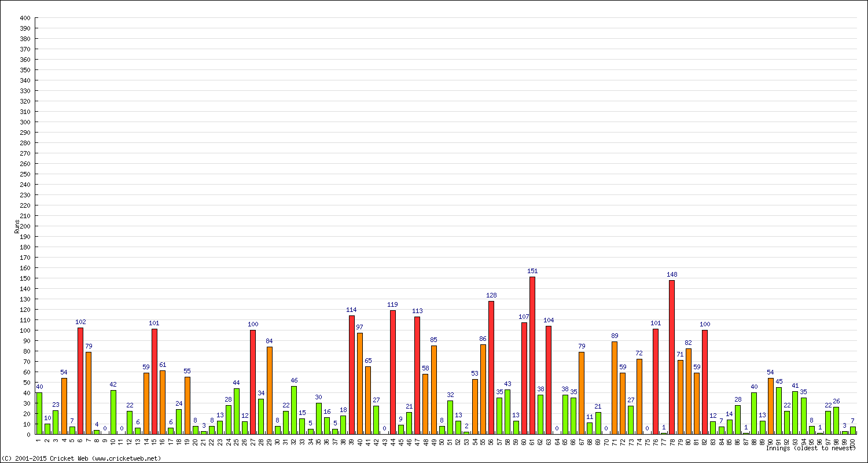Screen dimensions: 868x463
Task: Select the 250 label on the runs axis
Action: tap(24, 174)
